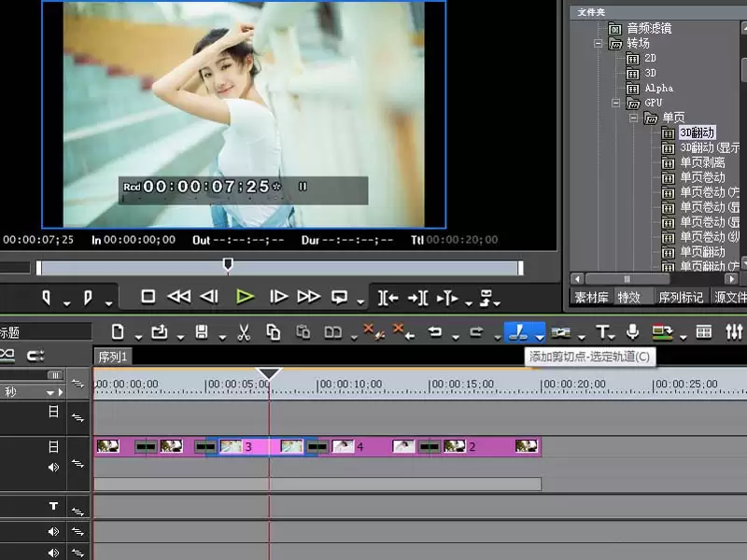The width and height of the screenshot is (747, 560).
Task: Click the Undo arrow icon
Action: [434, 331]
